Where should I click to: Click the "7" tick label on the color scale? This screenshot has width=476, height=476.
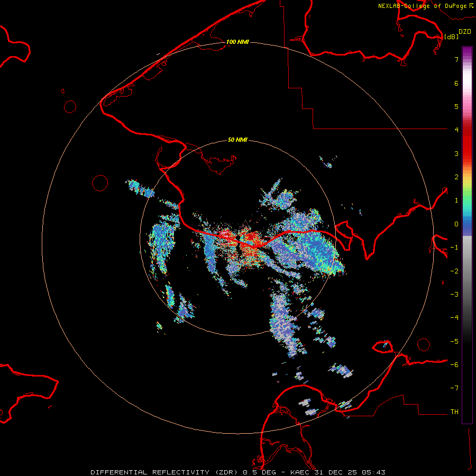[456, 59]
